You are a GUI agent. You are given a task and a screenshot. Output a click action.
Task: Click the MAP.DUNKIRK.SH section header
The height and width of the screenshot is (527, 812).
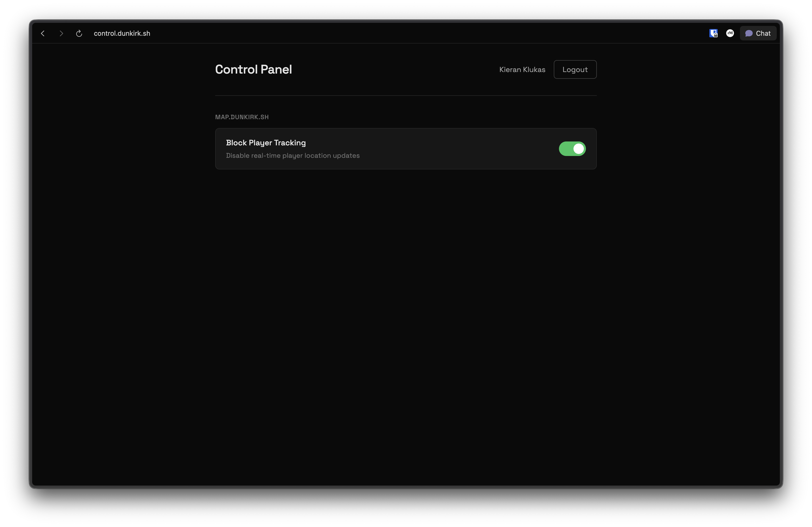242,117
